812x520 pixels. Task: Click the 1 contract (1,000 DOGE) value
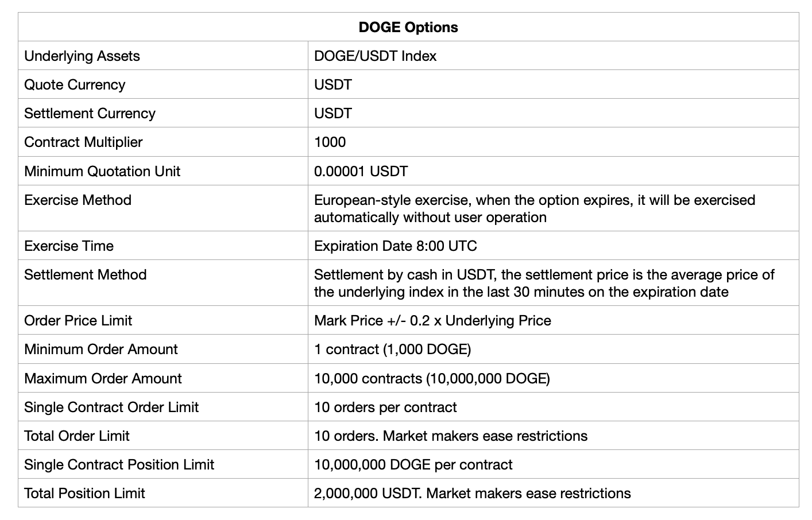[x=392, y=350]
